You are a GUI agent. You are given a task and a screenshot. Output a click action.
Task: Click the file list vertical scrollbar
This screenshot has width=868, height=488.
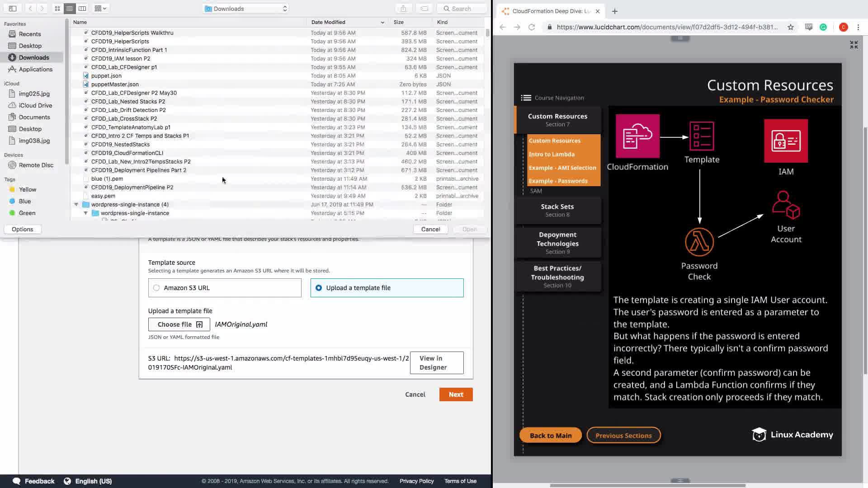pyautogui.click(x=487, y=33)
